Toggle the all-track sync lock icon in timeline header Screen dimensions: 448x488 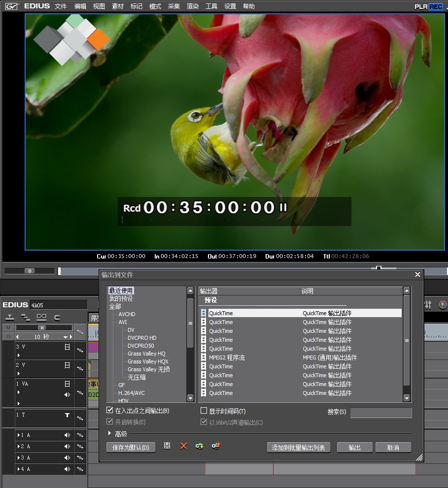click(80, 332)
